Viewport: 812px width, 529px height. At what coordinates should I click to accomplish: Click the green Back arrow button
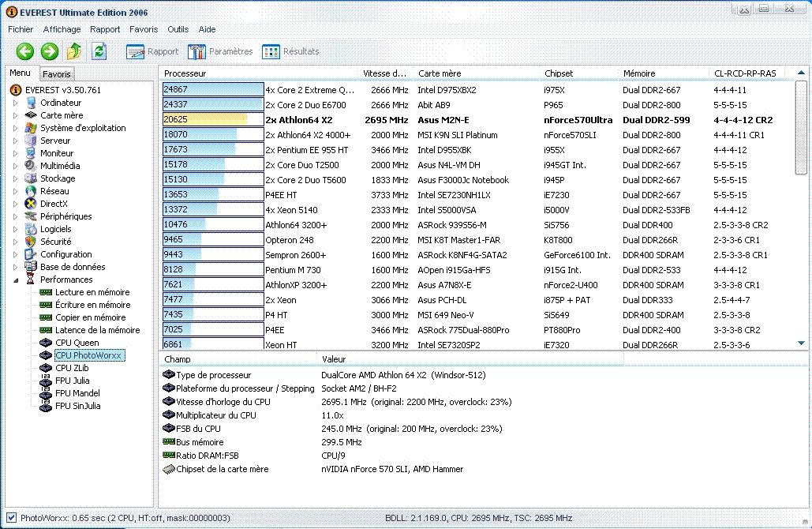[25, 51]
